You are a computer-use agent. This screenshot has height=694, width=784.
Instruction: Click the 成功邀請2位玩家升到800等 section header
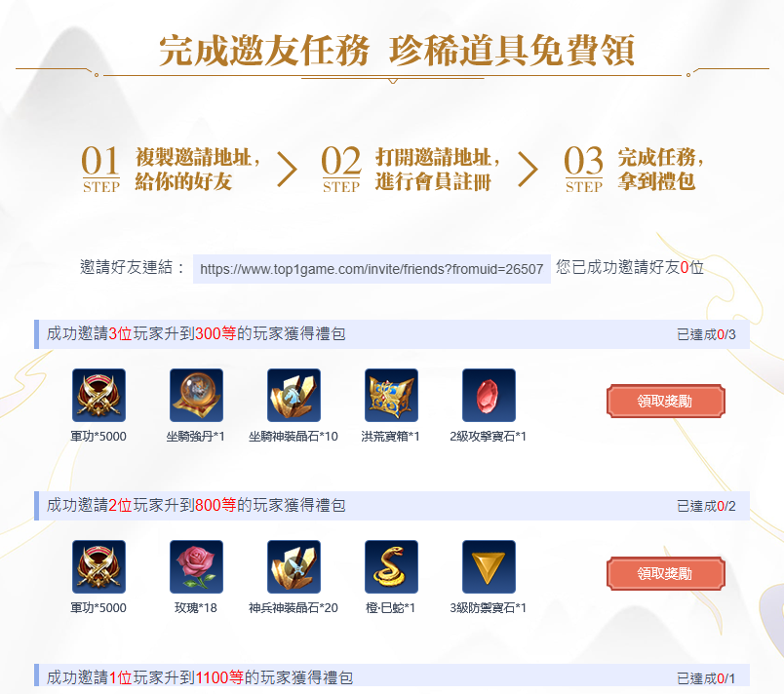pyautogui.click(x=392, y=505)
